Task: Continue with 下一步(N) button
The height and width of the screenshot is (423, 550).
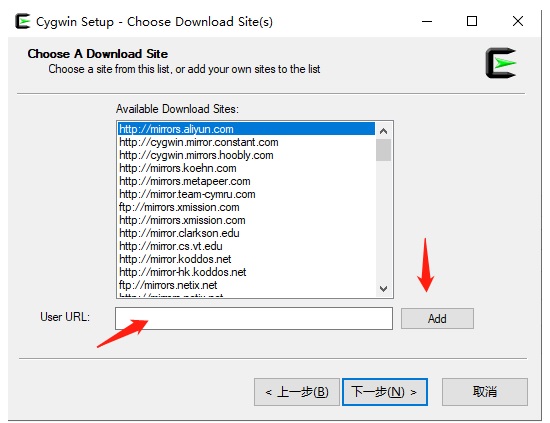Action: [x=385, y=392]
